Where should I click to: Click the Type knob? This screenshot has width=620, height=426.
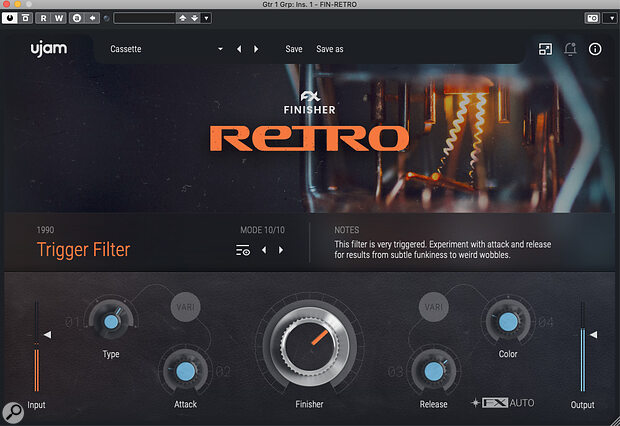[112, 321]
